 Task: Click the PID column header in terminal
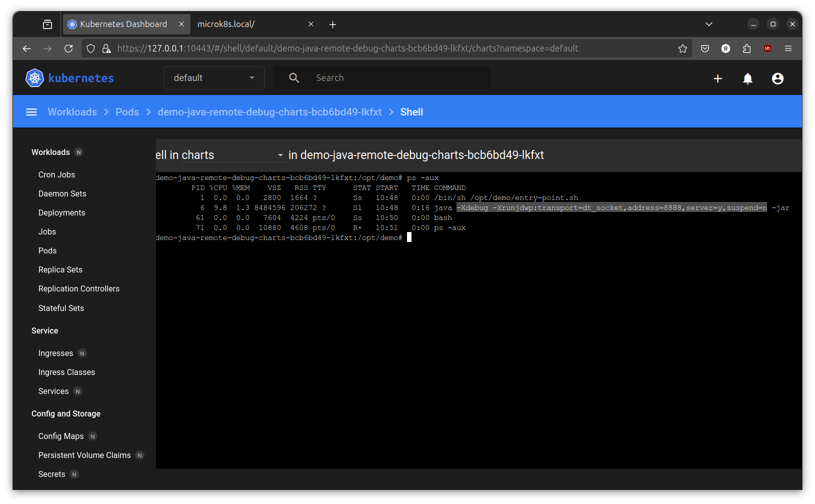coord(198,187)
